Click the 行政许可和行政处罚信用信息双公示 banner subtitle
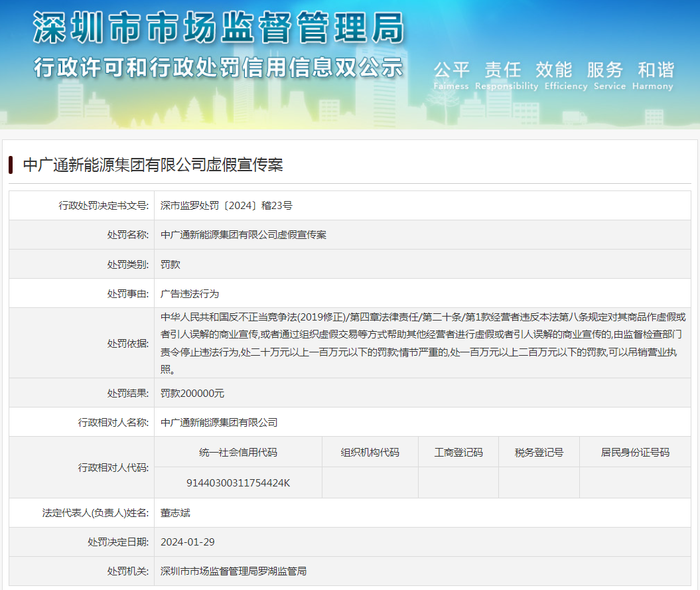 (x=218, y=68)
